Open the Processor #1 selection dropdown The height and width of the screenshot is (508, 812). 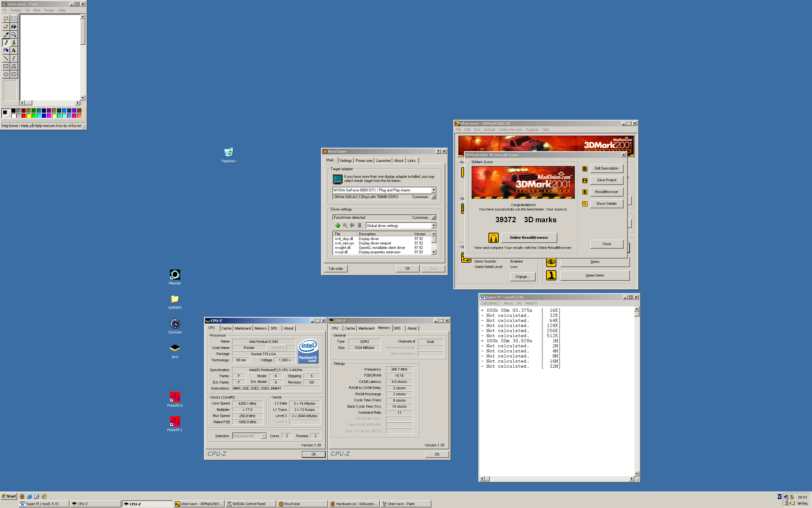(263, 436)
